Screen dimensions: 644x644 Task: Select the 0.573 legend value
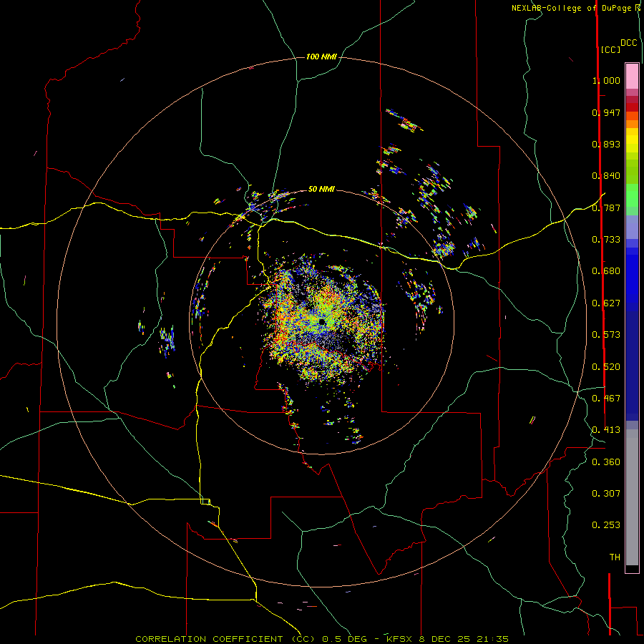click(x=606, y=335)
